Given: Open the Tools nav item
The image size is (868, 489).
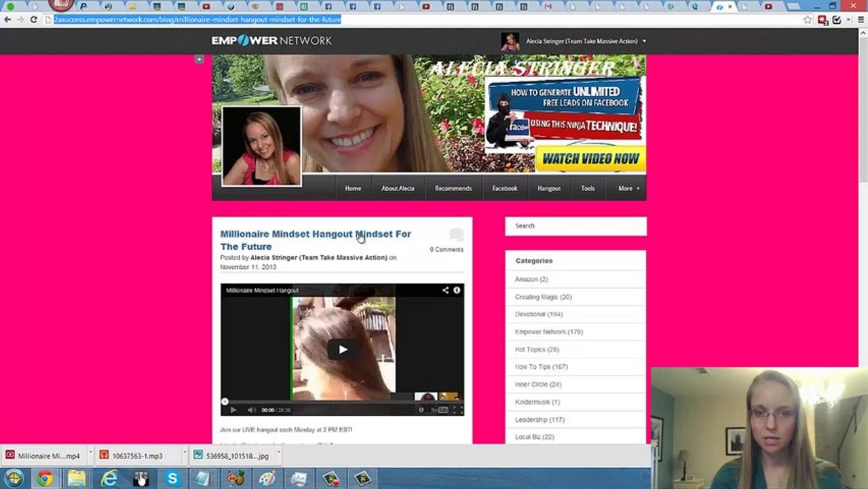Looking at the screenshot, I should (588, 188).
